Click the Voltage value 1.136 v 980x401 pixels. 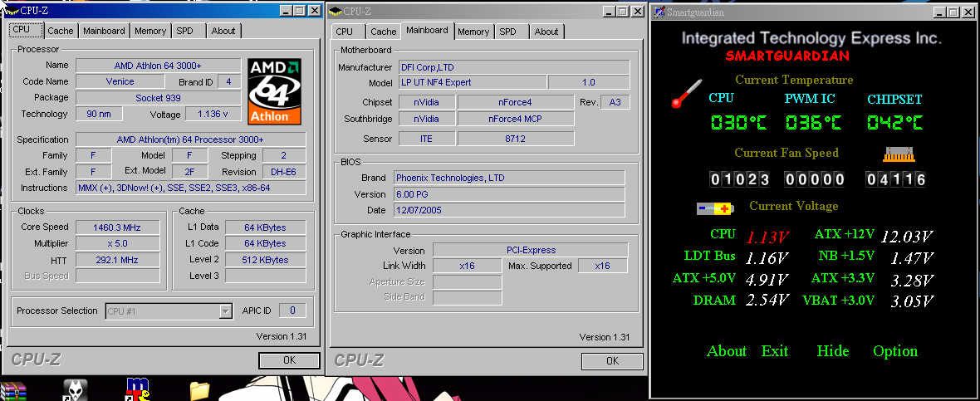[x=213, y=115]
